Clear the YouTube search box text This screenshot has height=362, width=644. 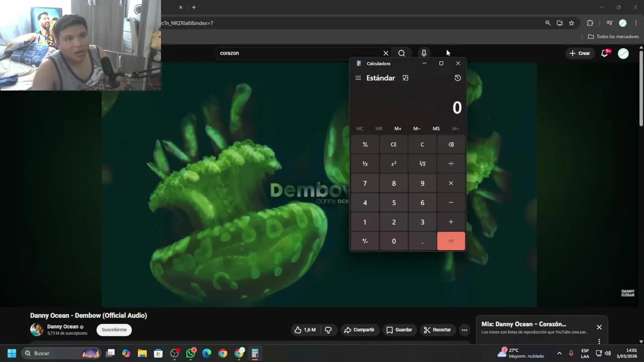tap(386, 53)
